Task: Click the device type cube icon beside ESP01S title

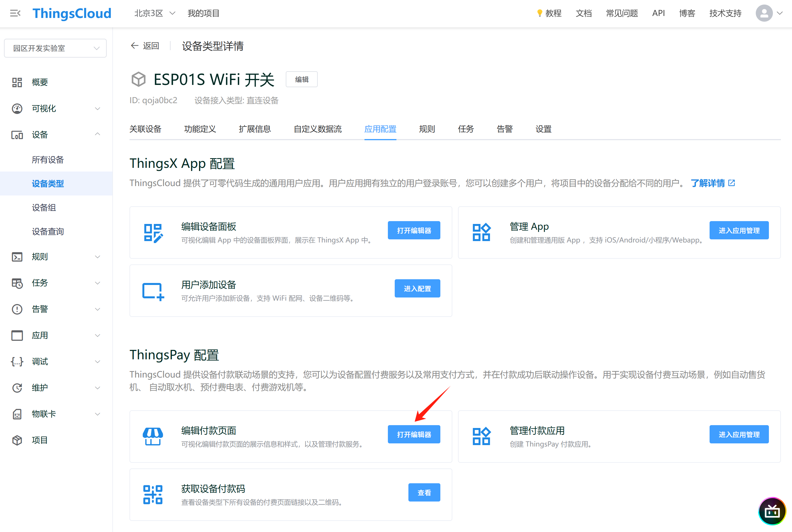Action: 138,80
